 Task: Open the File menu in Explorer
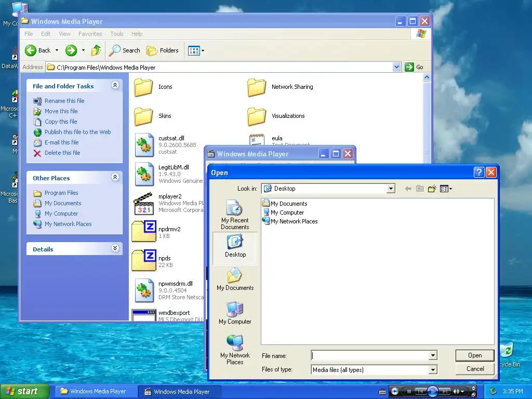tap(29, 34)
